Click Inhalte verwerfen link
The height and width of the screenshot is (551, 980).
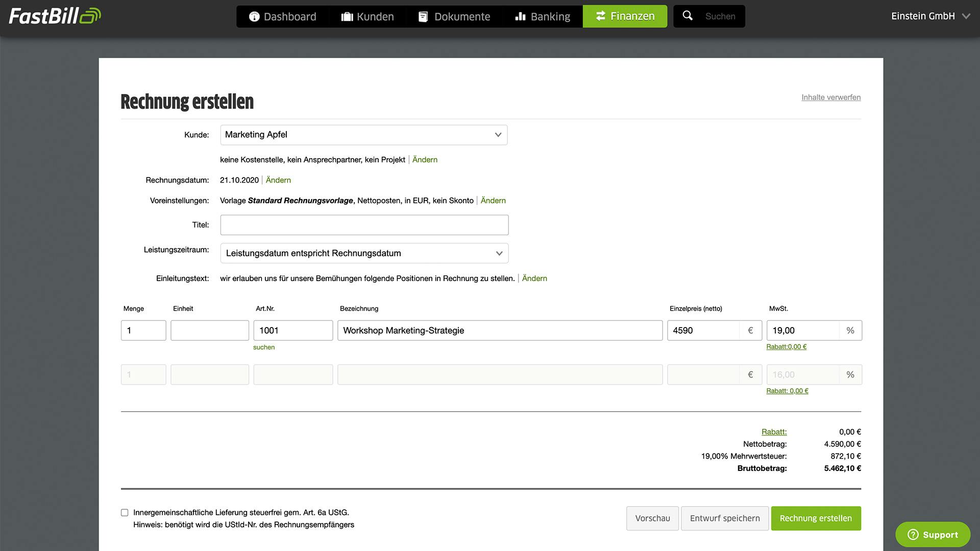point(830,97)
